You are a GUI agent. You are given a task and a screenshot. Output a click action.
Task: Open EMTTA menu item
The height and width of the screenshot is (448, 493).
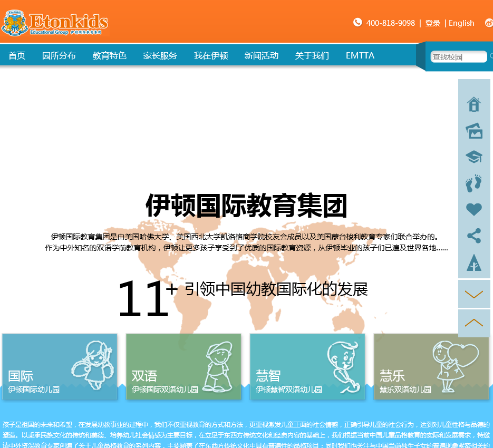pyautogui.click(x=360, y=56)
